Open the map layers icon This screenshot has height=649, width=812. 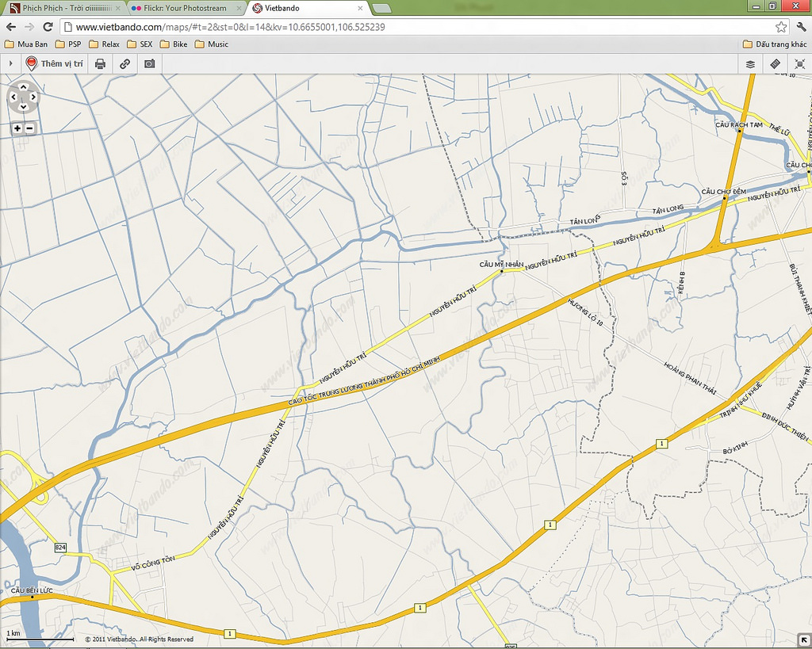[750, 63]
